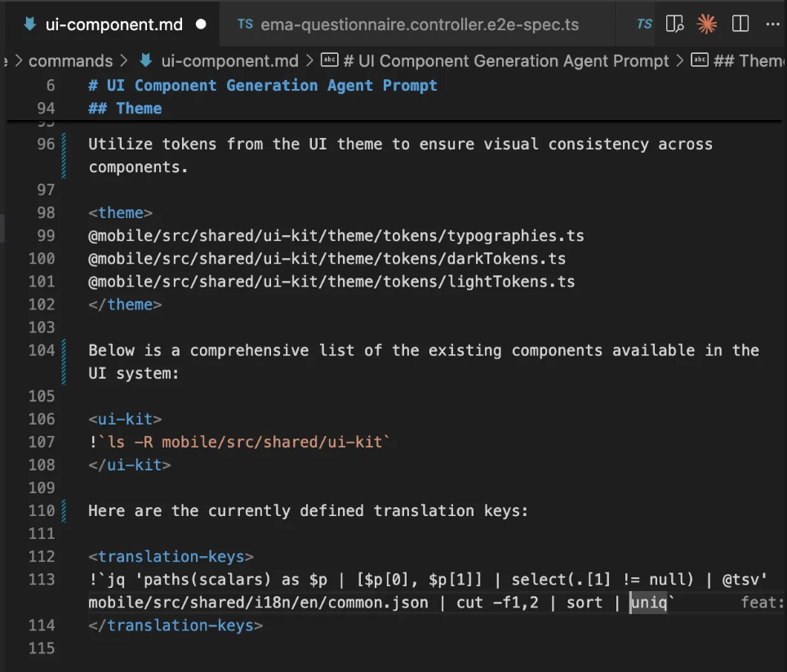Click the blue markdown arrow icon in the breadcrumb

click(x=147, y=61)
